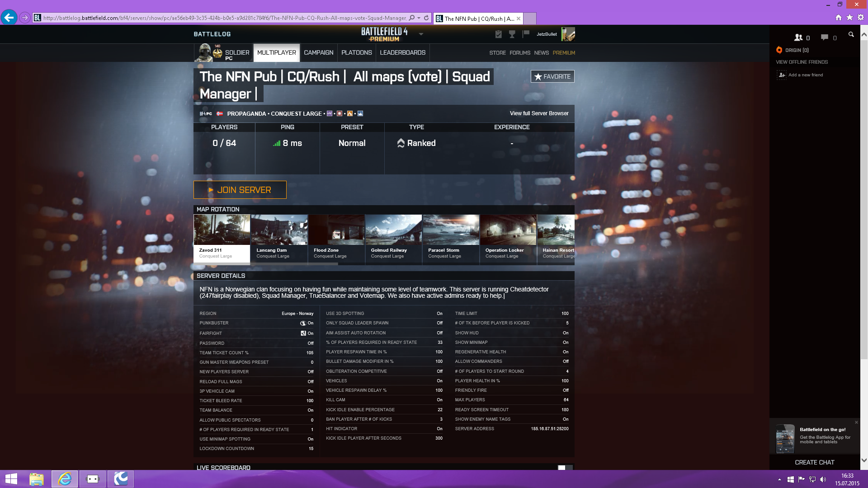Open browser tools gear
The image size is (868, 488).
pyautogui.click(x=861, y=18)
